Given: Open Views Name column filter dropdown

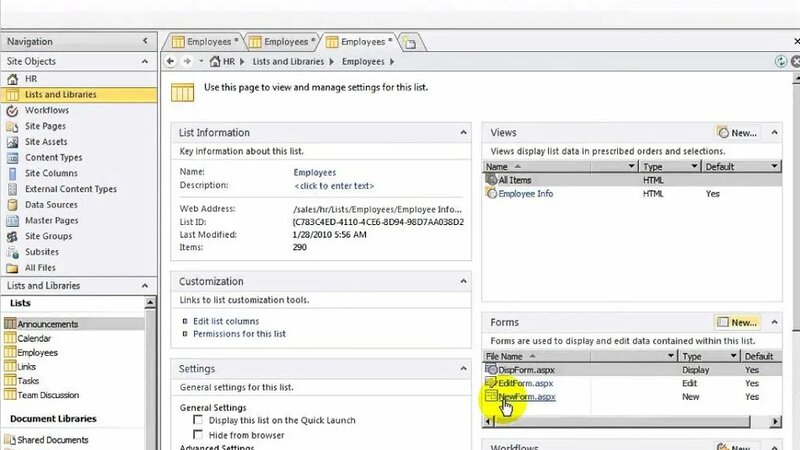Looking at the screenshot, I should pos(632,166).
